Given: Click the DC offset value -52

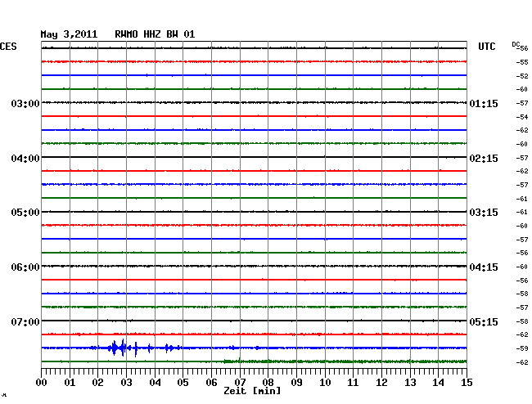Looking at the screenshot, I should pyautogui.click(x=522, y=76).
